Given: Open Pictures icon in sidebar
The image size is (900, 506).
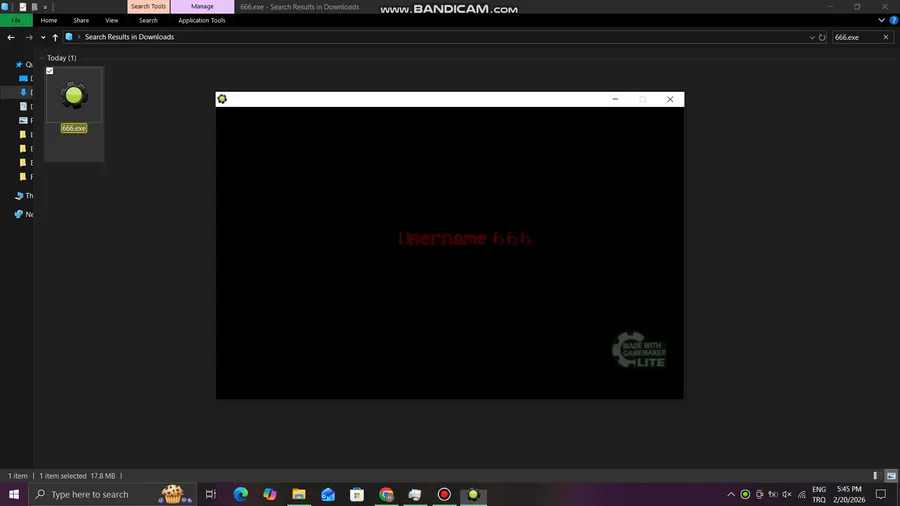Looking at the screenshot, I should click(x=24, y=120).
